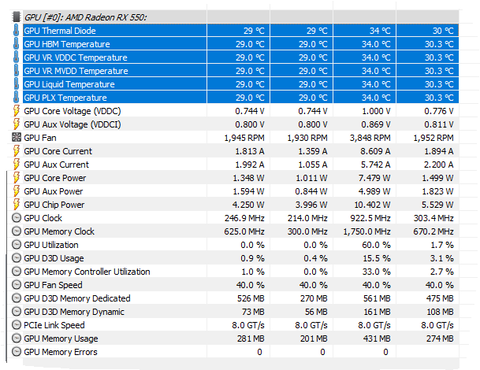
Task: Click the lightning icon for GPU Core Voltage
Action: (16, 111)
